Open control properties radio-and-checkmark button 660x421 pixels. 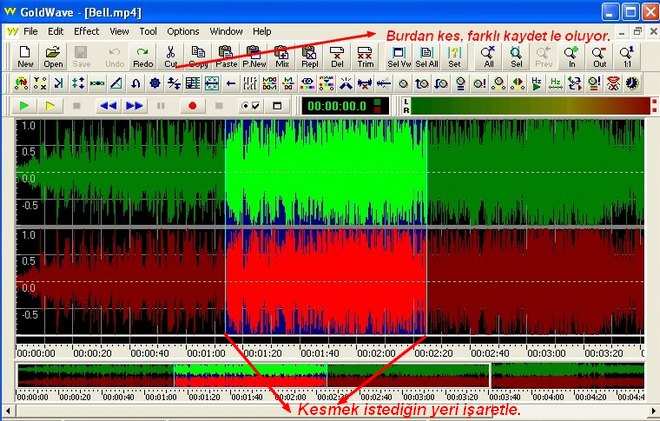[250, 106]
